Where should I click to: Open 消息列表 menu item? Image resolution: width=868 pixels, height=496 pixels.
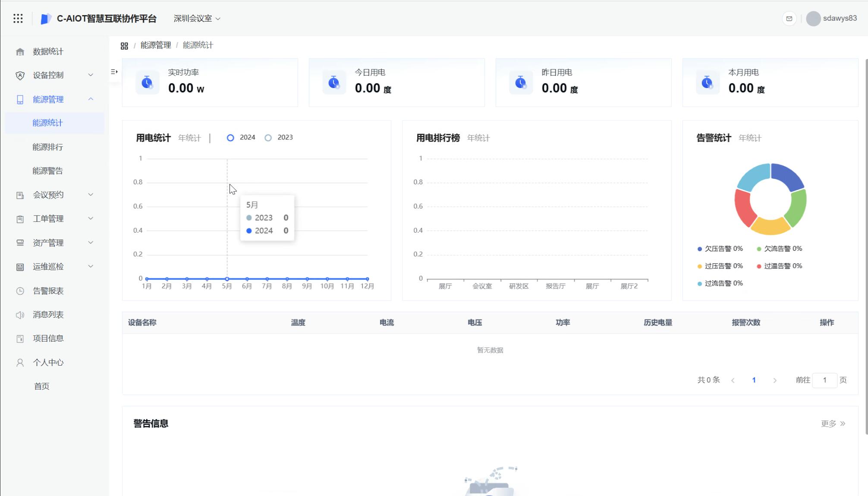click(54, 315)
